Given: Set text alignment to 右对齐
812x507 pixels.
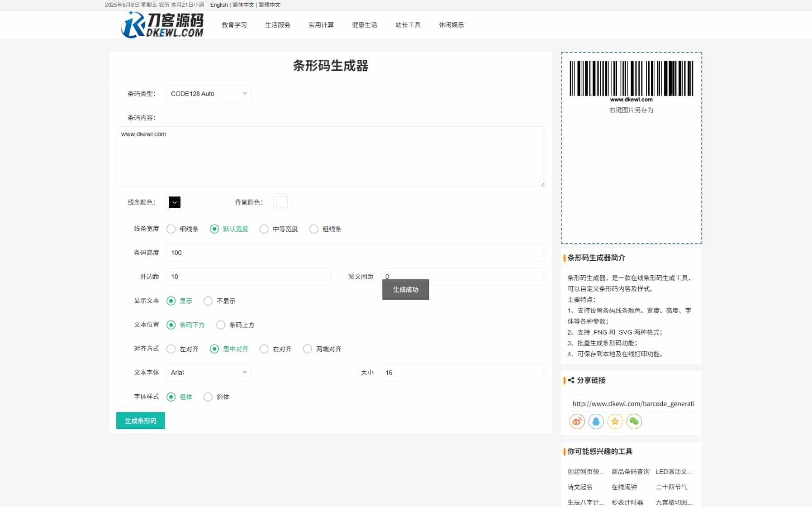Looking at the screenshot, I should pos(264,349).
